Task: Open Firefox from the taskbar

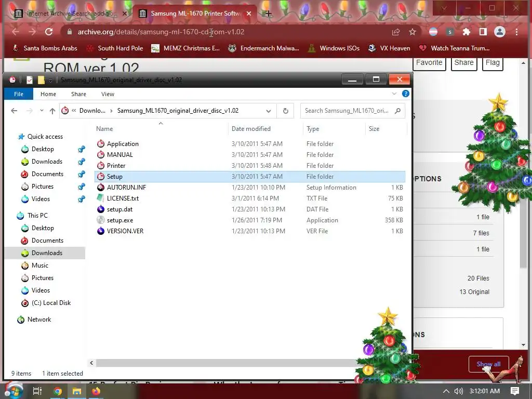Action: tap(96, 391)
